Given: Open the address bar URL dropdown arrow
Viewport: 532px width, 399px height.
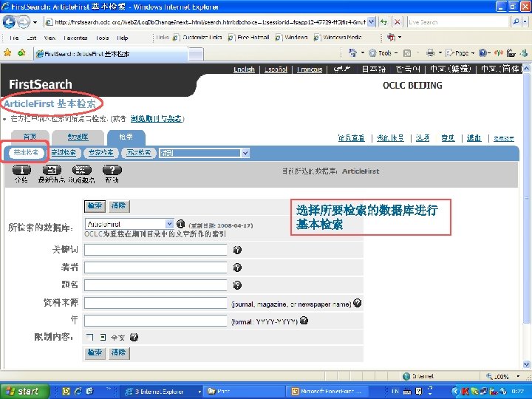Looking at the screenshot, I should 372,22.
